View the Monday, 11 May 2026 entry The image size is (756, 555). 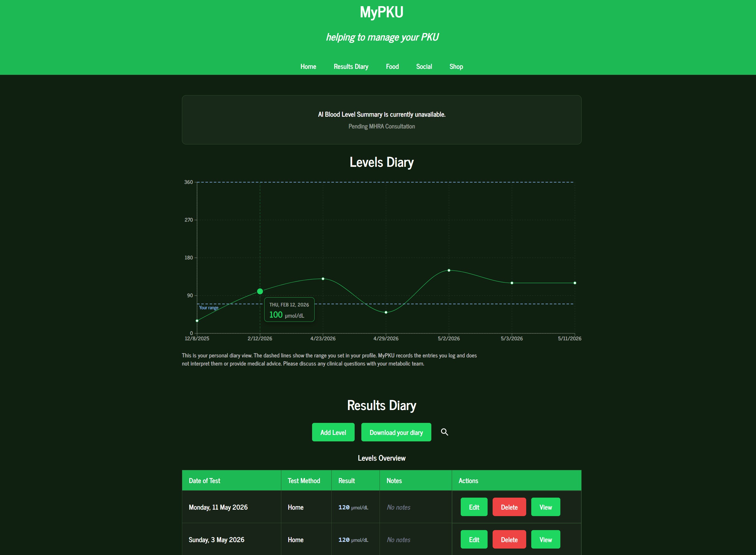click(546, 507)
